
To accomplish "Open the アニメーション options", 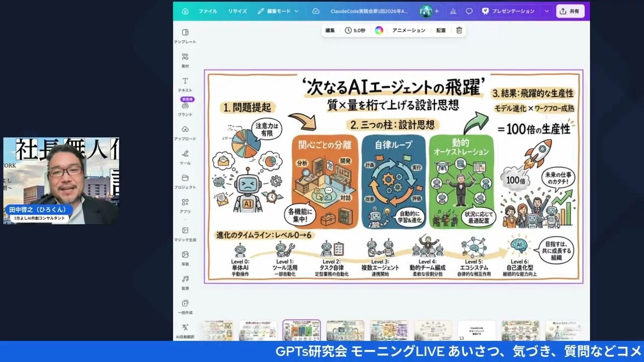I will click(x=409, y=30).
